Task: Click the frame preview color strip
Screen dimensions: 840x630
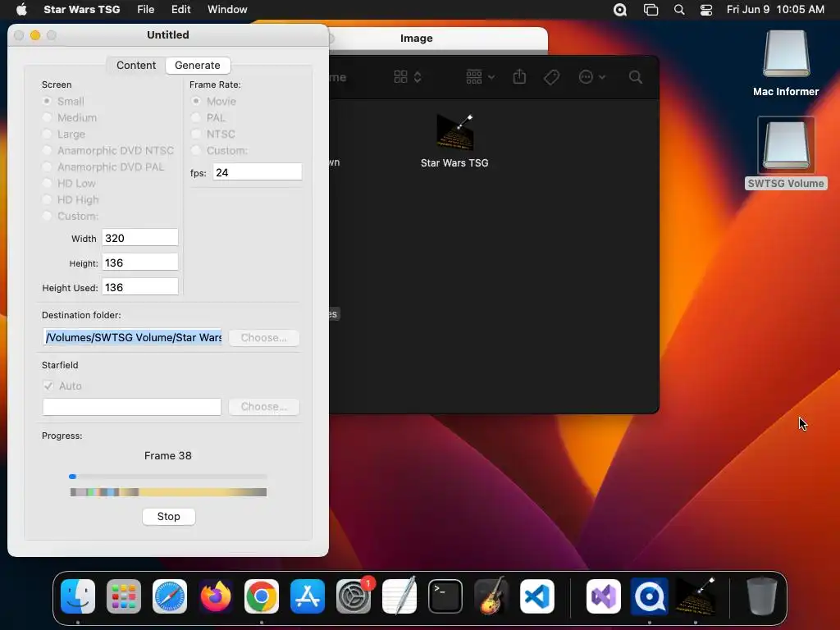Action: click(168, 492)
